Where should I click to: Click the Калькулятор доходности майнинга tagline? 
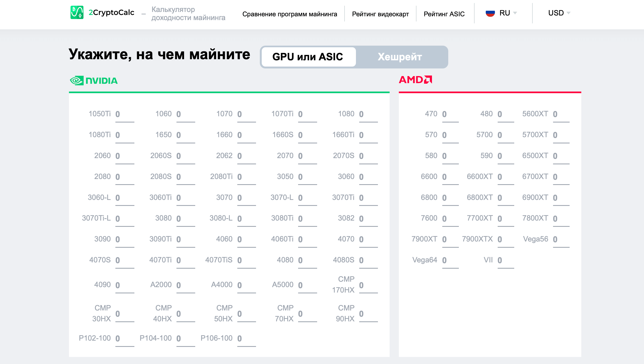click(188, 14)
